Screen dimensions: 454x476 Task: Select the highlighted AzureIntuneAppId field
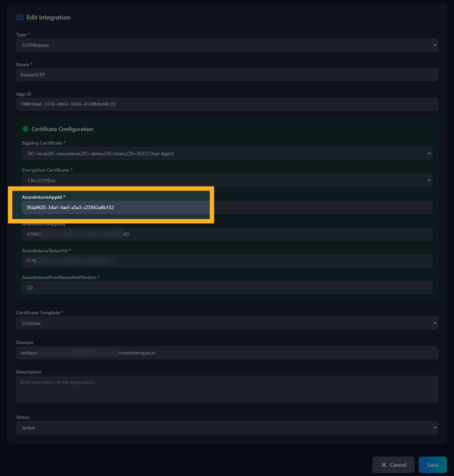point(116,207)
